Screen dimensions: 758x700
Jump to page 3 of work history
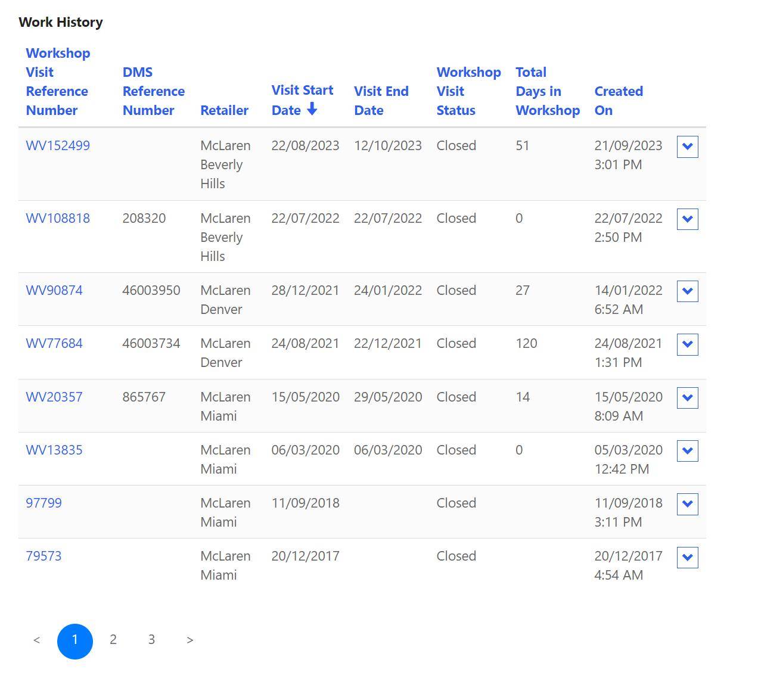click(151, 640)
